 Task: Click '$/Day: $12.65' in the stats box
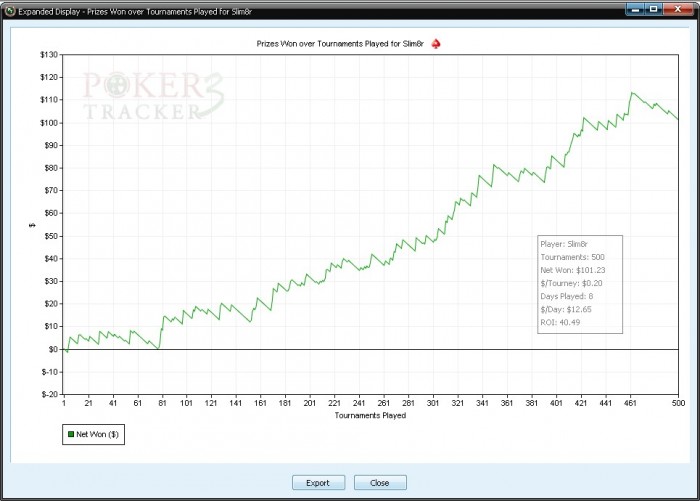tap(566, 309)
